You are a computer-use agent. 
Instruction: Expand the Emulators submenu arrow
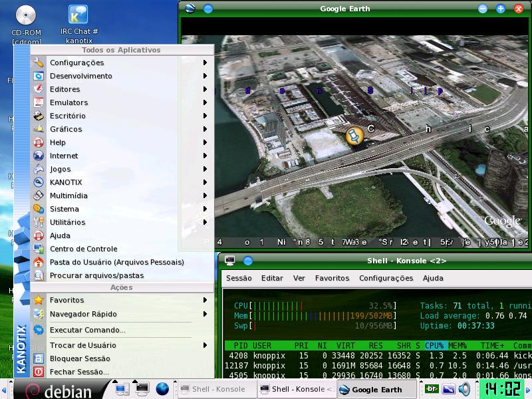205,102
